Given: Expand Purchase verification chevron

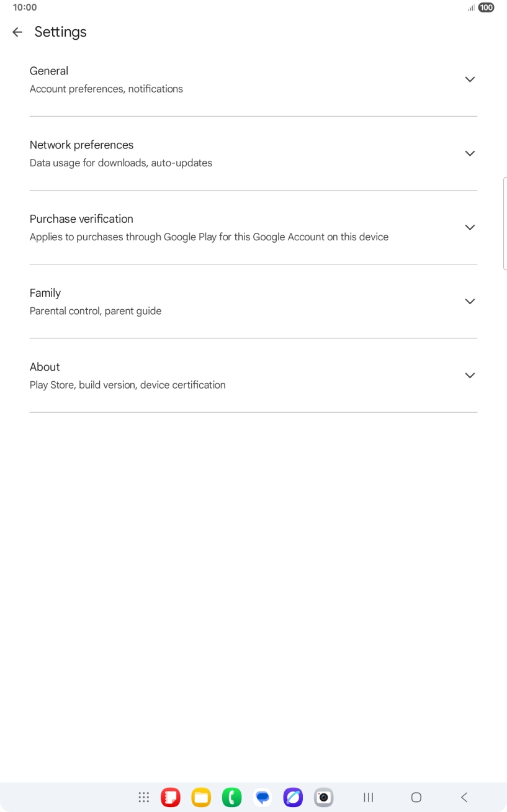Looking at the screenshot, I should coord(470,227).
